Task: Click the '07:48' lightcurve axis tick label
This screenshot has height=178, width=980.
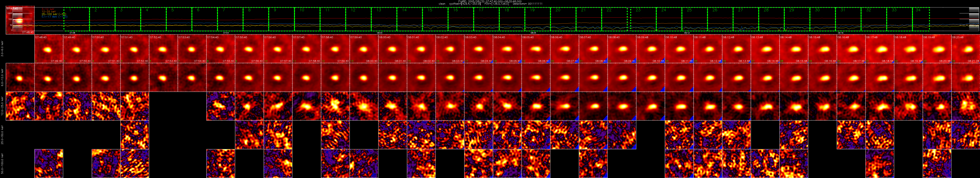Action: pos(72,33)
